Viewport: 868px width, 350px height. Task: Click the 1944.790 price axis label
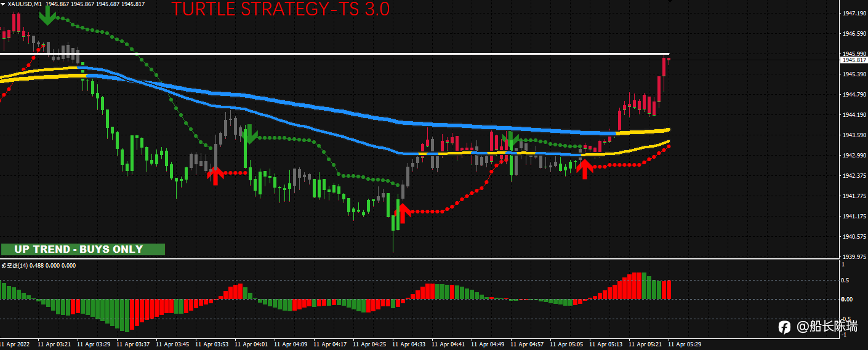pyautogui.click(x=853, y=94)
